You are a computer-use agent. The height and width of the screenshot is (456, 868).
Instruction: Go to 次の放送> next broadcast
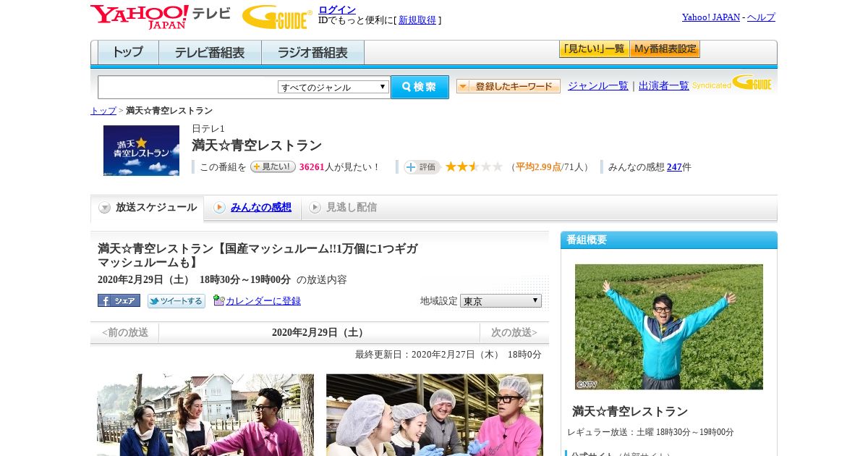(x=514, y=333)
